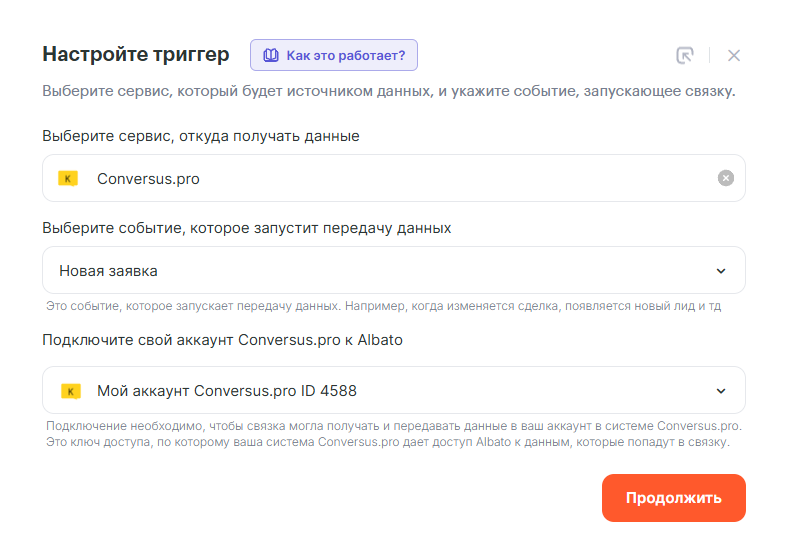
Task: Click label "Выберите сервис, откуда получать данные"
Action: point(201,136)
